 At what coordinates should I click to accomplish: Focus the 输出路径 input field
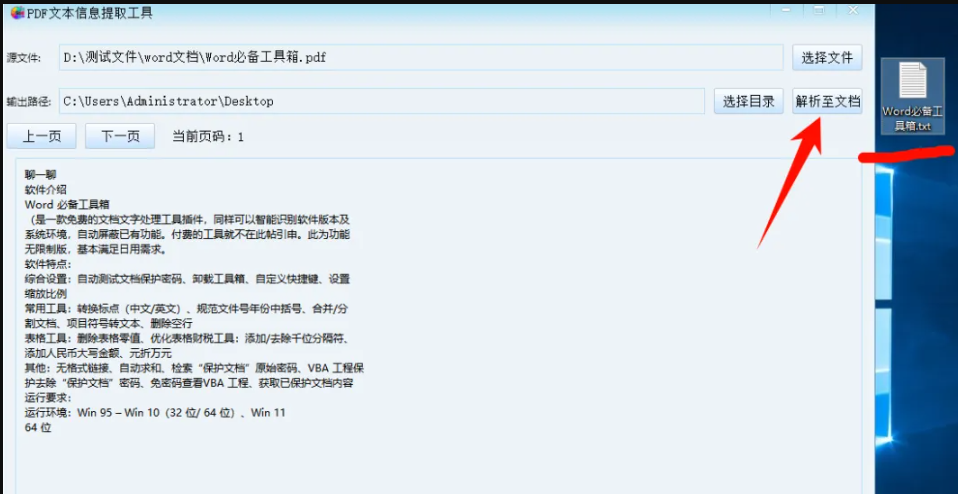[x=382, y=101]
